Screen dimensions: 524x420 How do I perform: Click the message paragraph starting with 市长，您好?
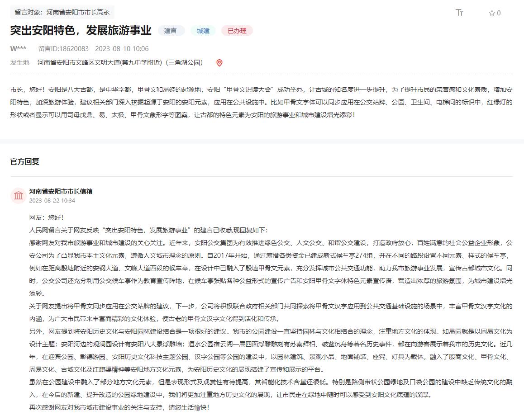point(261,102)
